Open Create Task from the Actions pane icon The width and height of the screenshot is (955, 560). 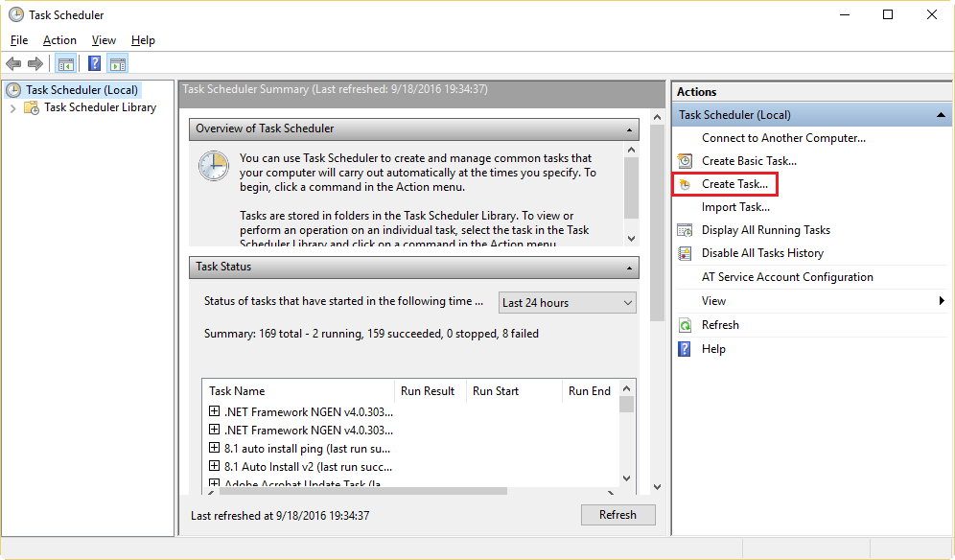(685, 183)
